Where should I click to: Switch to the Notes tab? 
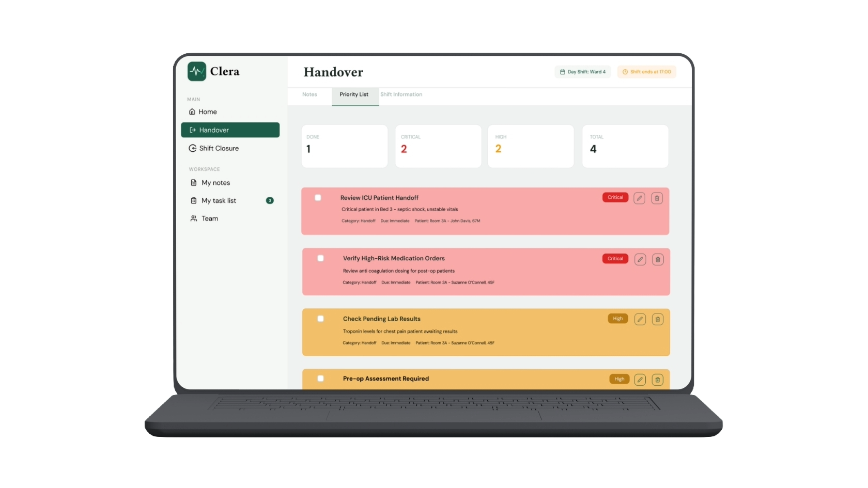[x=309, y=95]
